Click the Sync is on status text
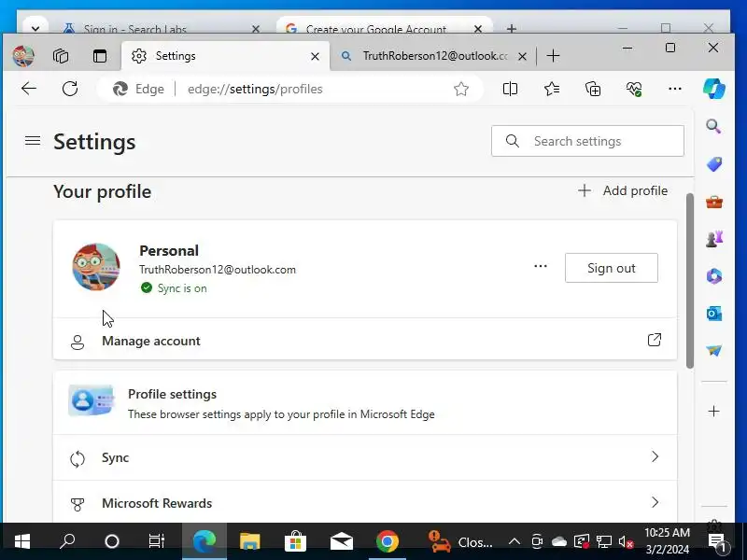The image size is (747, 560). point(182,288)
